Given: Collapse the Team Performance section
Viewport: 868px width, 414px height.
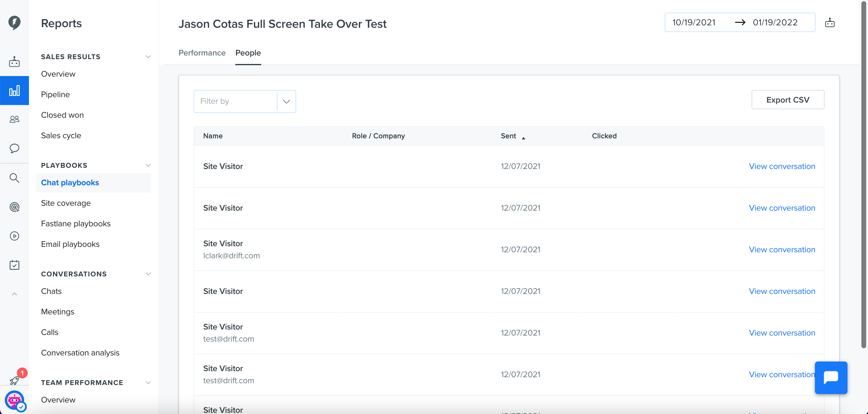Looking at the screenshot, I should pos(148,382).
